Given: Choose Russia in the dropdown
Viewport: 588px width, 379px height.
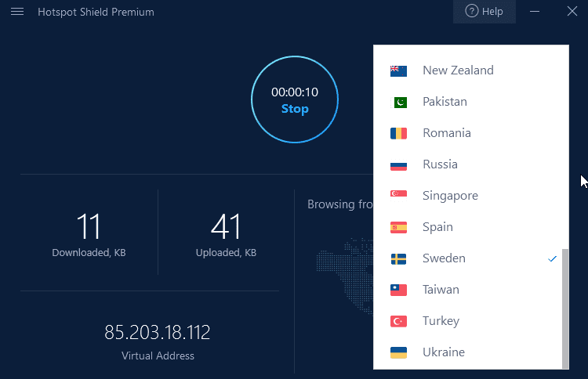Looking at the screenshot, I should click(x=470, y=164).
